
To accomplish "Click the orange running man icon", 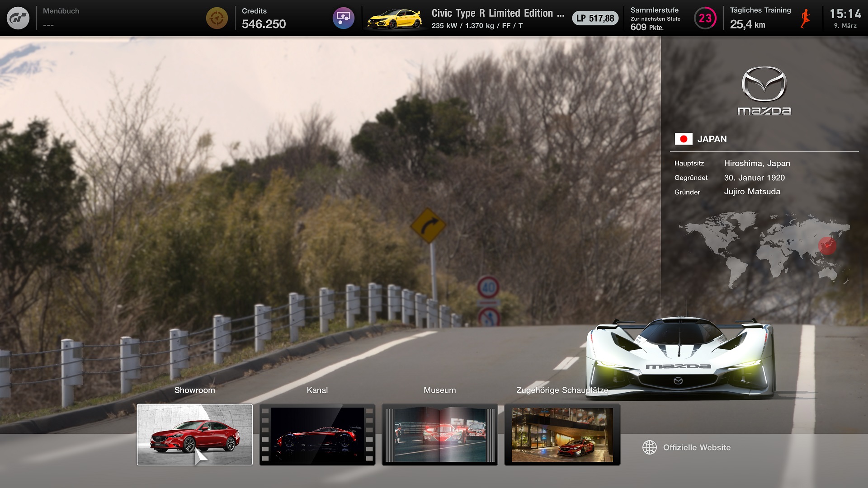I will (805, 19).
